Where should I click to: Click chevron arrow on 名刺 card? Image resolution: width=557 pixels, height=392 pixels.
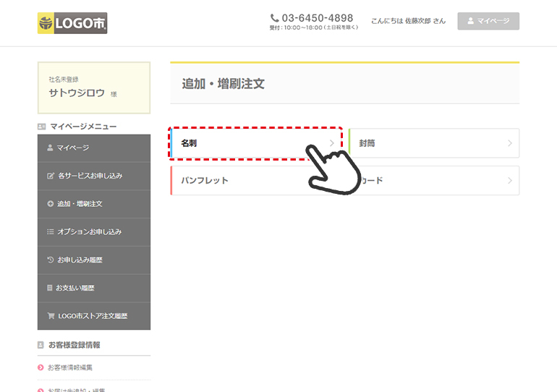click(x=332, y=143)
